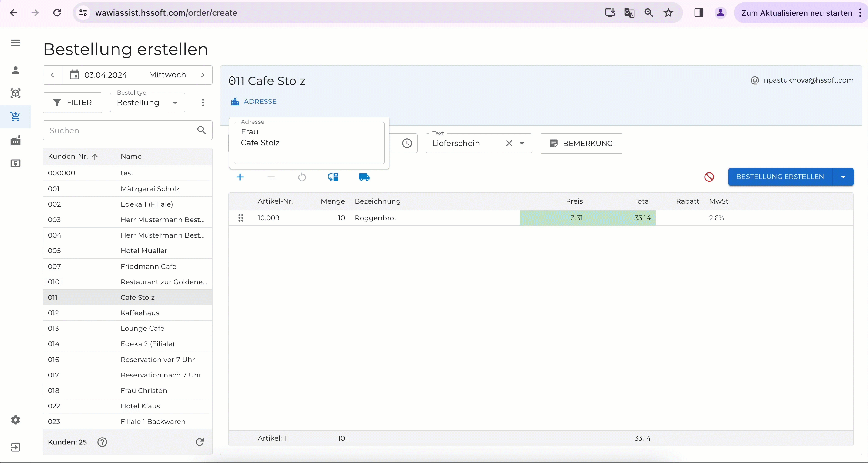Click the refresh customers list icon
868x463 pixels.
(200, 442)
